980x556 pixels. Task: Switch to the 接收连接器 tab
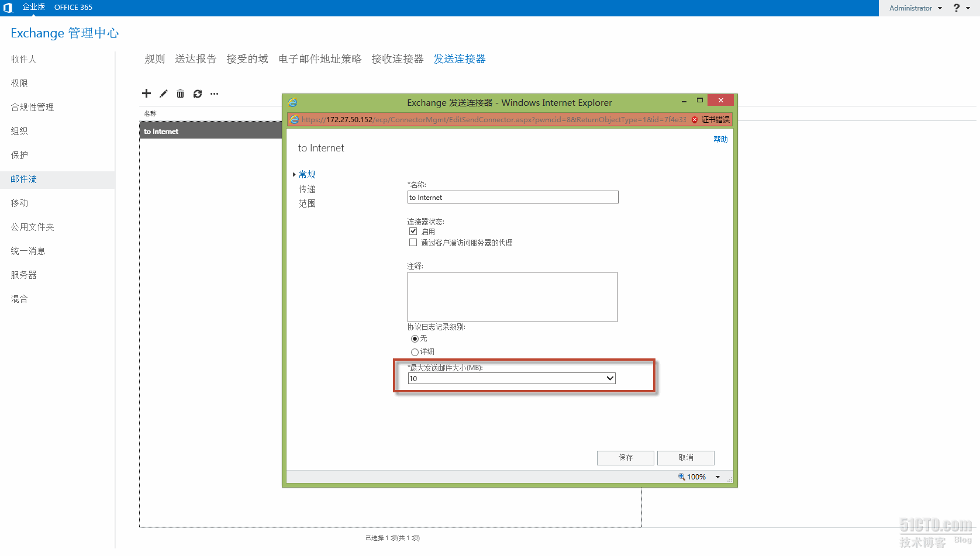398,59
